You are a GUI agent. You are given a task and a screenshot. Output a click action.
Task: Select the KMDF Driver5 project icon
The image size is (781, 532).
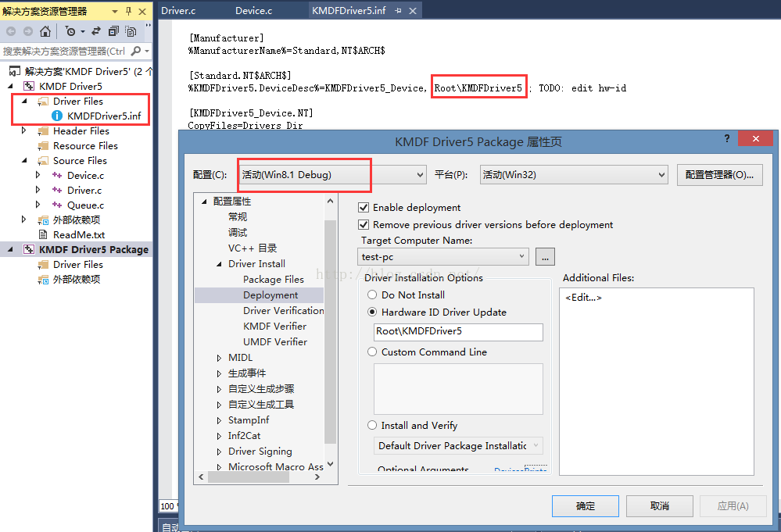pyautogui.click(x=29, y=86)
